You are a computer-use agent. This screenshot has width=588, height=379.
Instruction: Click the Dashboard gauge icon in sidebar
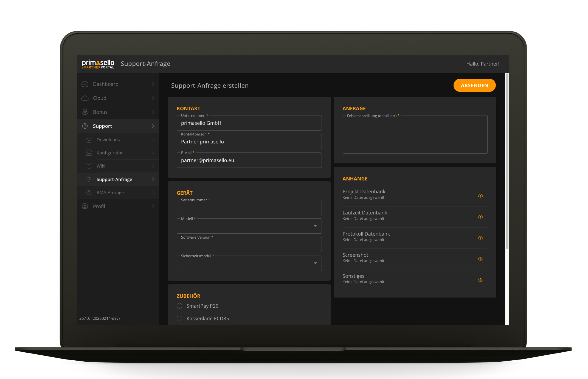[85, 84]
